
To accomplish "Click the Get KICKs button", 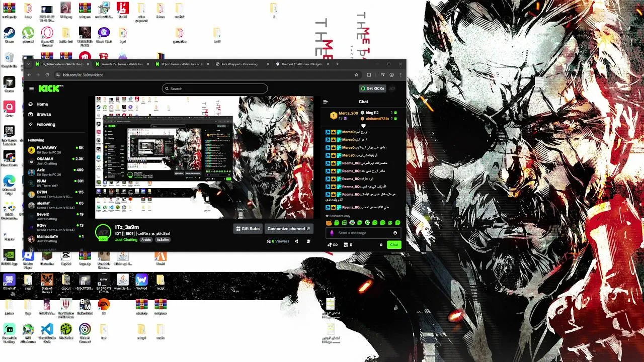I will tap(373, 88).
